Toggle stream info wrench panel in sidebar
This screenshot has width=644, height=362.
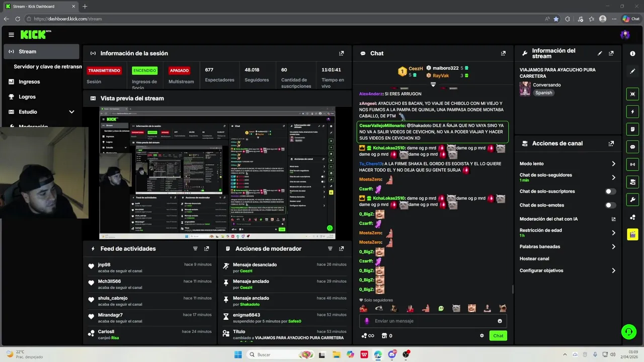632,200
